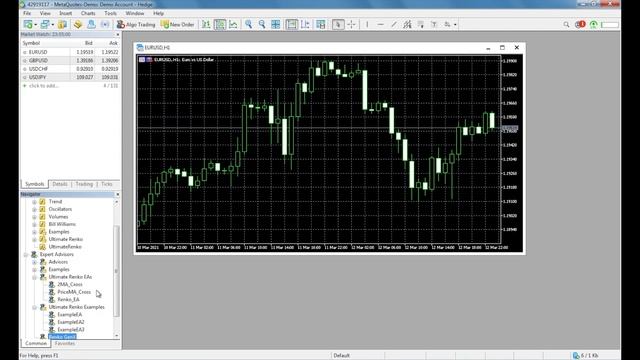
Task: Select the cursor arrow tool
Action: pyautogui.click(x=338, y=24)
